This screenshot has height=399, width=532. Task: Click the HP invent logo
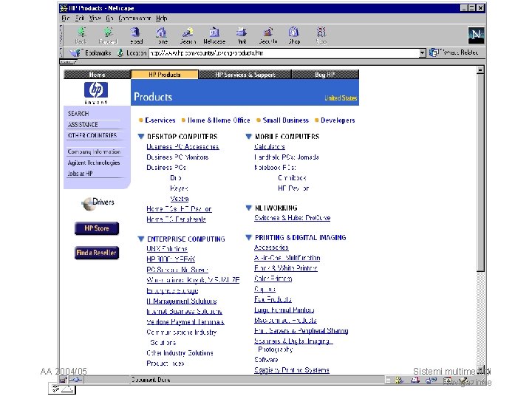pos(96,92)
